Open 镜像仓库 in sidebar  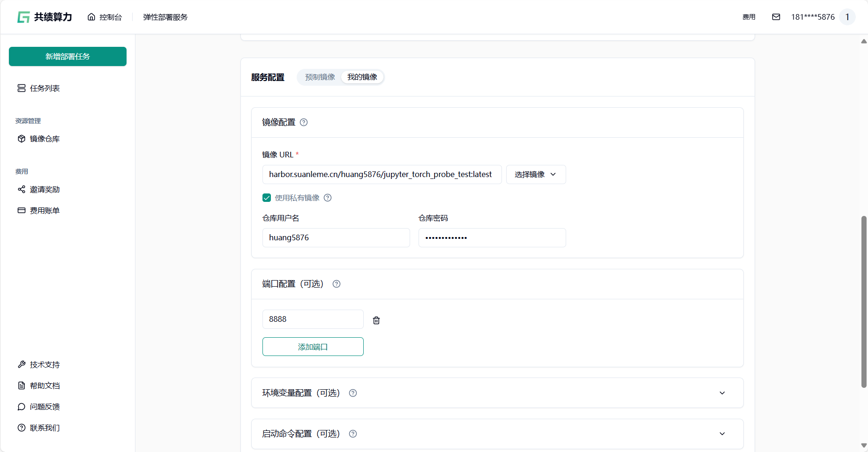(45, 139)
